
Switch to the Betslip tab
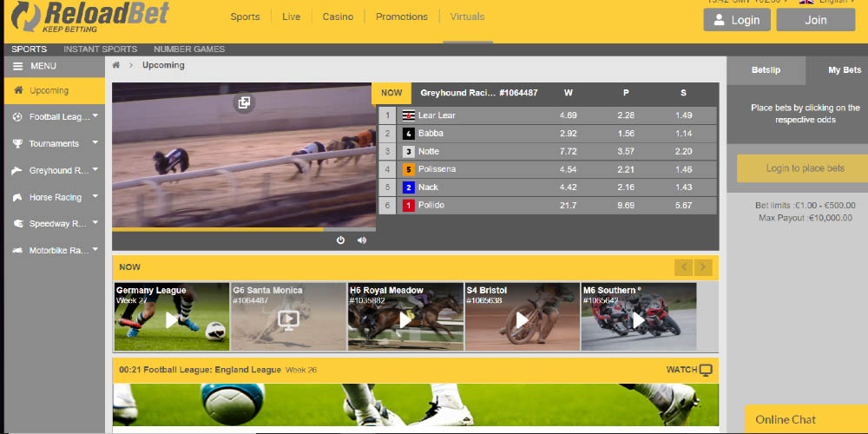click(766, 69)
